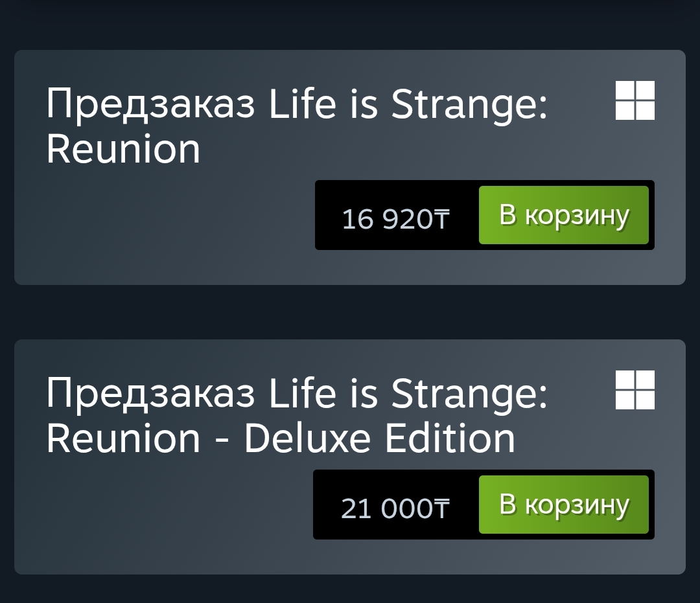Click the 16 920₸ price label

tap(395, 219)
